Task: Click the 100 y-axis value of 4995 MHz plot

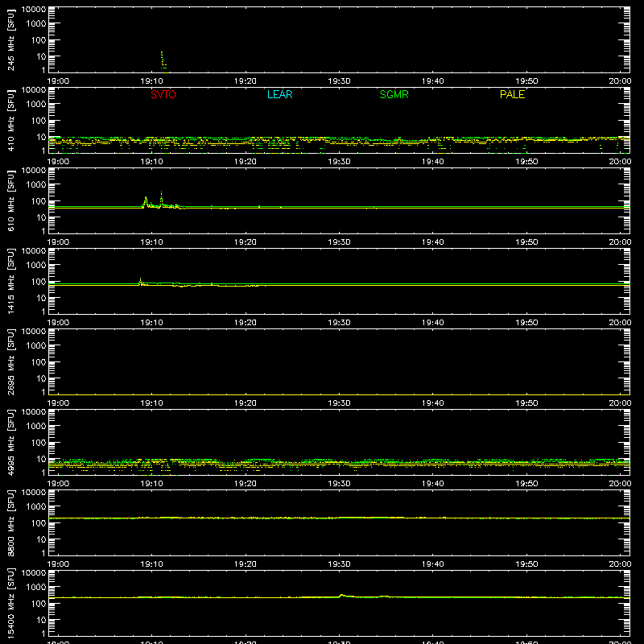Action: pos(39,443)
